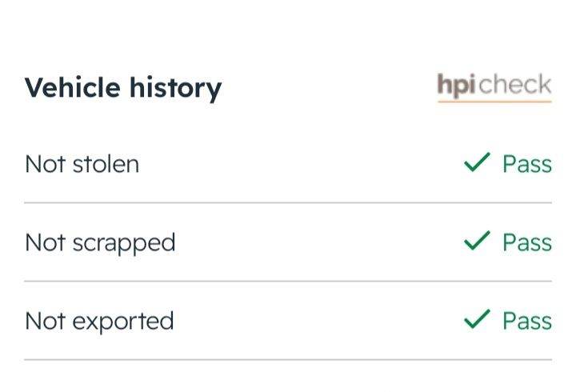The image size is (576, 392).
Task: Select the Pass status for Not stolen
Action: click(526, 164)
